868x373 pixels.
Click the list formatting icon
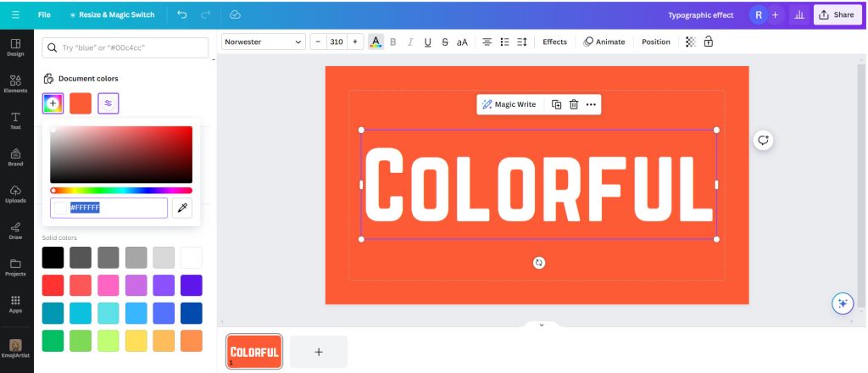point(505,42)
